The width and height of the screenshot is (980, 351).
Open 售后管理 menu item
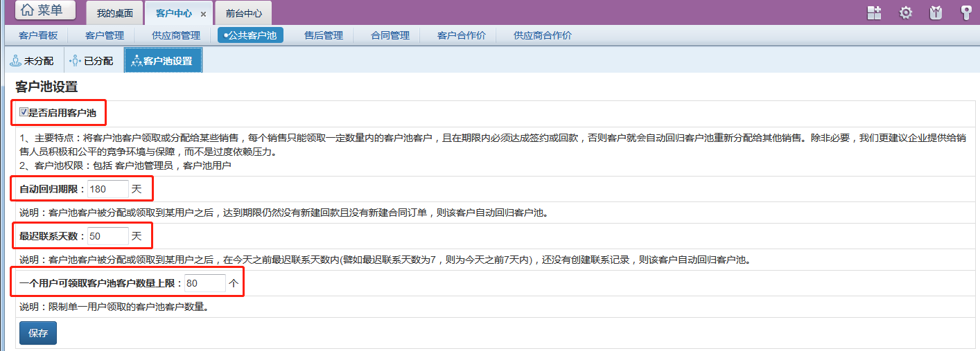pos(324,35)
